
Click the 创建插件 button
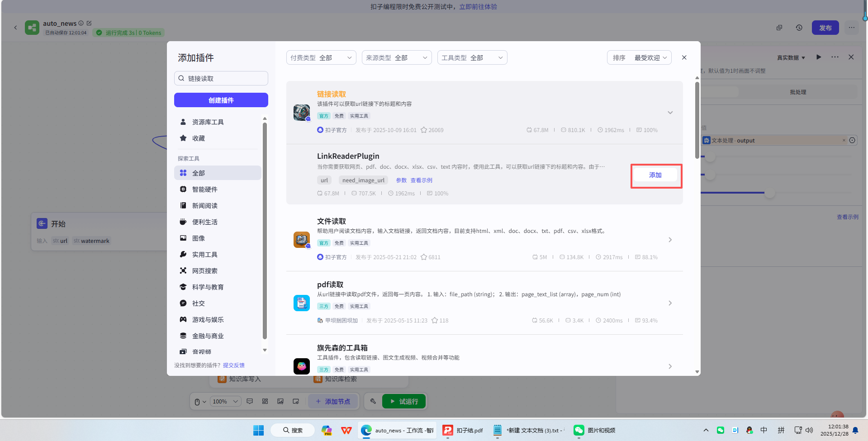click(221, 100)
